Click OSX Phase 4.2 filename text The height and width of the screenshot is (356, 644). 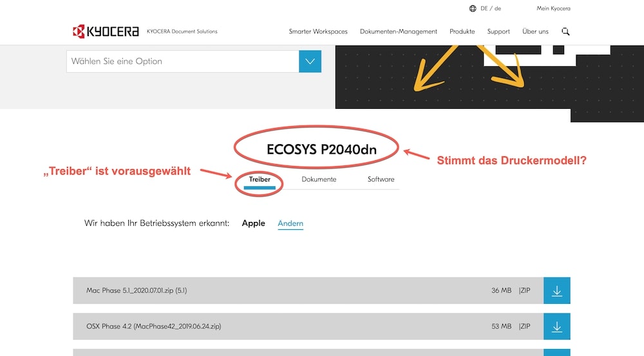(154, 326)
